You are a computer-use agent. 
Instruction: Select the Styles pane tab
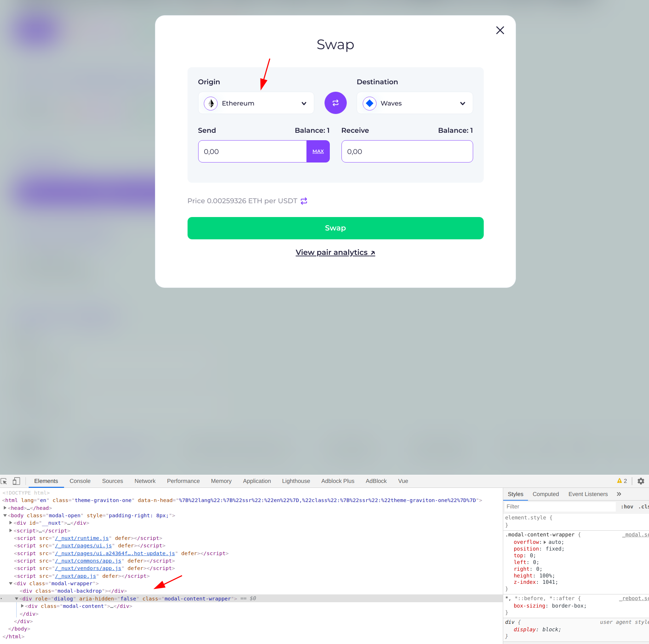[x=515, y=494]
